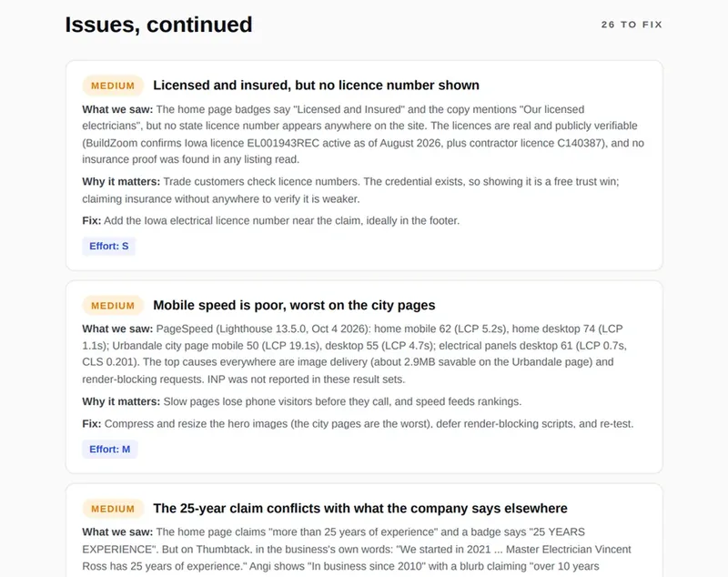Click the MEDIUM badge on the mobile speed issue
Image resolution: width=728 pixels, height=577 pixels.
pos(113,306)
